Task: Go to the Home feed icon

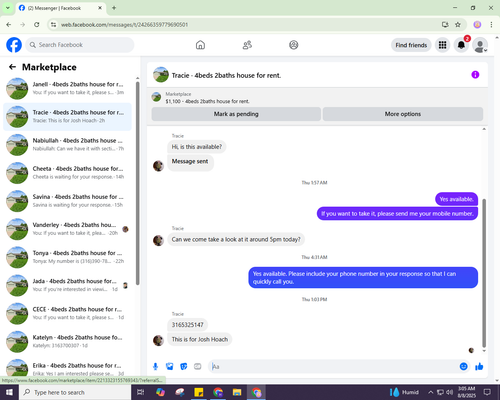Action: (x=200, y=45)
